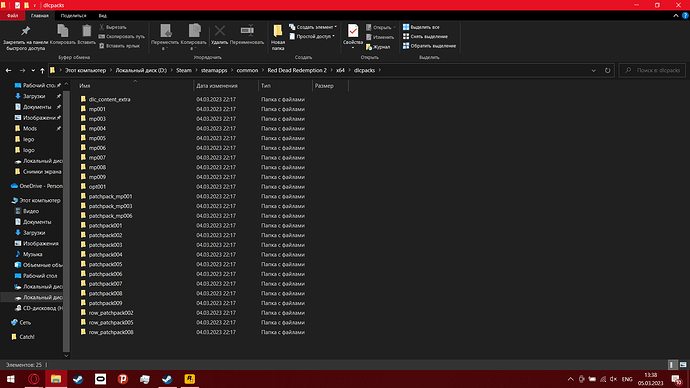Go up one folder level
The width and height of the screenshot is (690, 388).
pos(42,70)
